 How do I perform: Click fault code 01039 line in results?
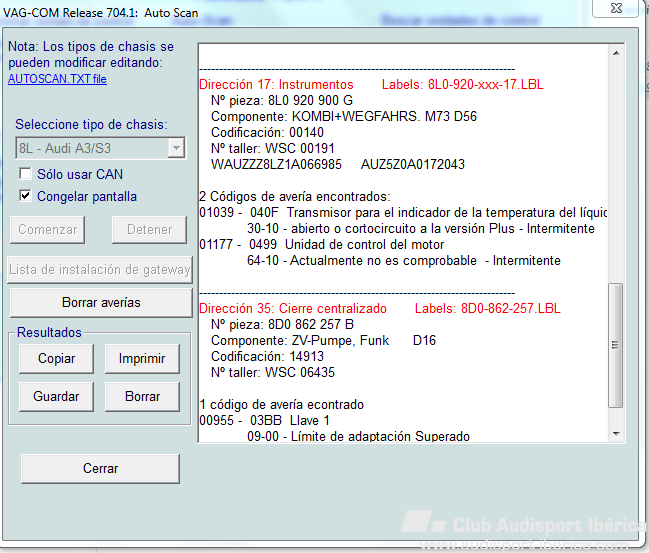pos(402,212)
